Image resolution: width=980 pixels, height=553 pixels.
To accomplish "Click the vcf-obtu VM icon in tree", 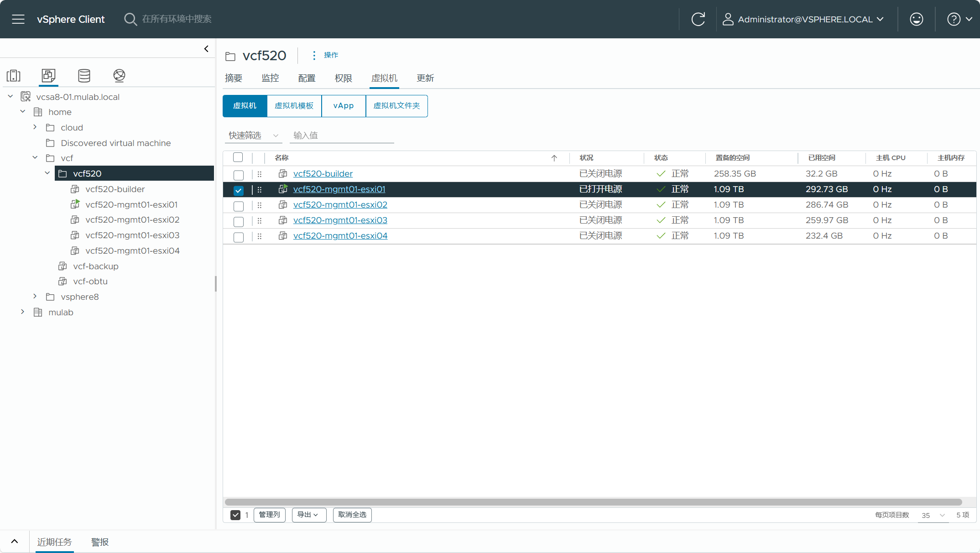I will [63, 281].
